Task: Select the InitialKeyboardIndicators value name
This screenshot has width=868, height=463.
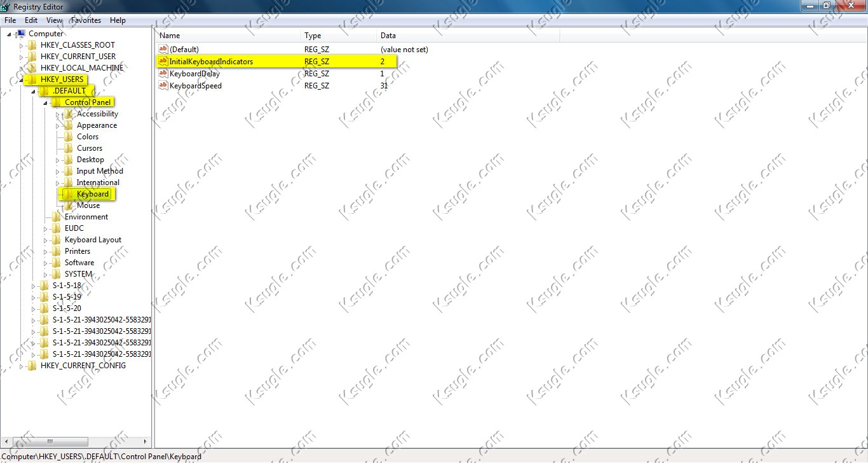Action: pos(211,61)
